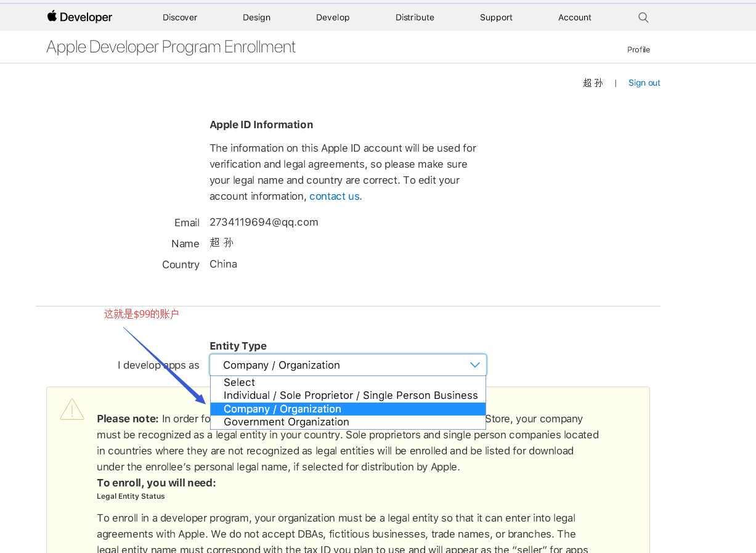Open the Account menu

coord(575,17)
